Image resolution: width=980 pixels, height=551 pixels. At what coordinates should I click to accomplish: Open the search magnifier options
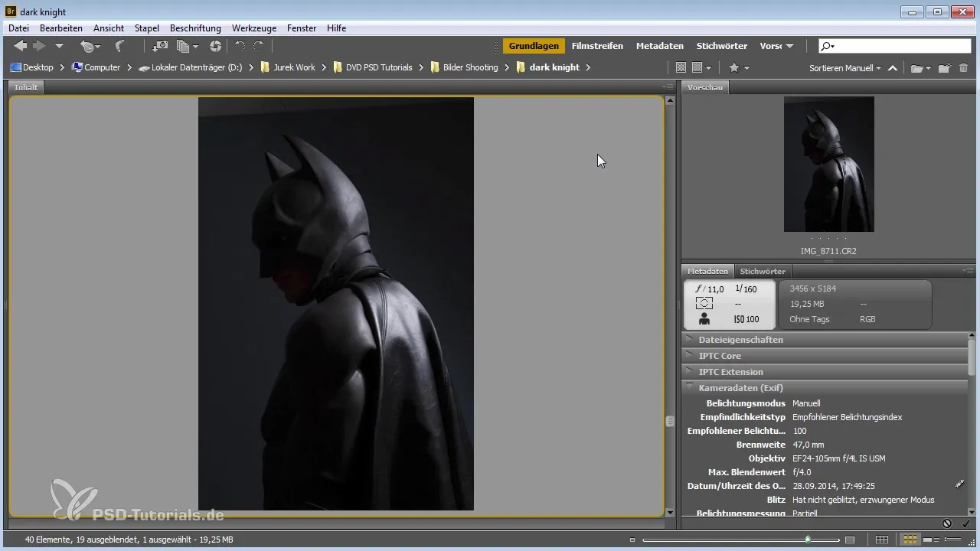tap(827, 46)
